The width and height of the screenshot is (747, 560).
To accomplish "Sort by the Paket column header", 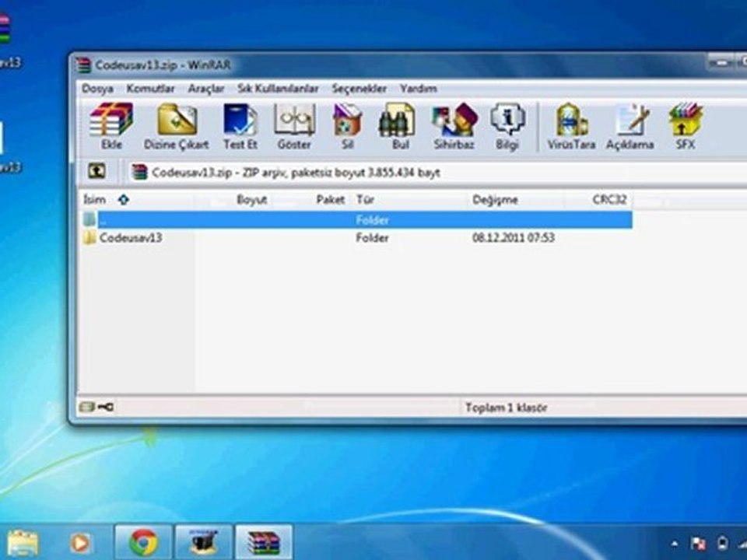I will coord(330,200).
